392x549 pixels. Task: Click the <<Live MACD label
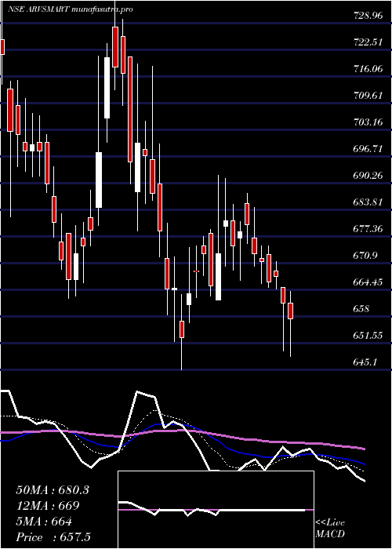(330, 529)
